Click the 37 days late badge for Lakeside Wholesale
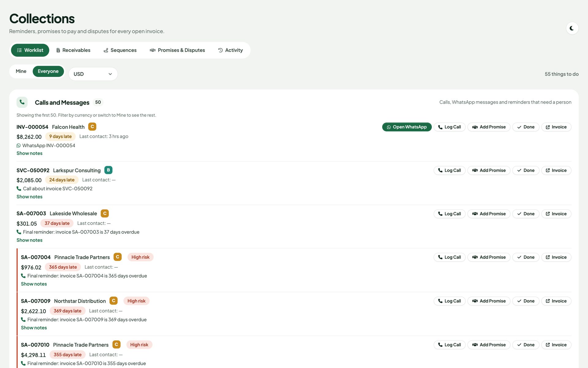This screenshot has width=588, height=368. click(x=57, y=223)
